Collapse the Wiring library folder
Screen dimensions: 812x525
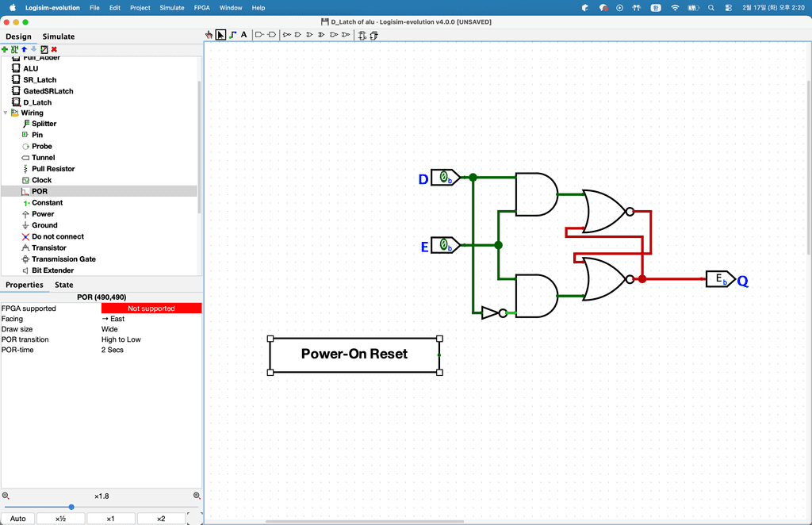(x=6, y=113)
